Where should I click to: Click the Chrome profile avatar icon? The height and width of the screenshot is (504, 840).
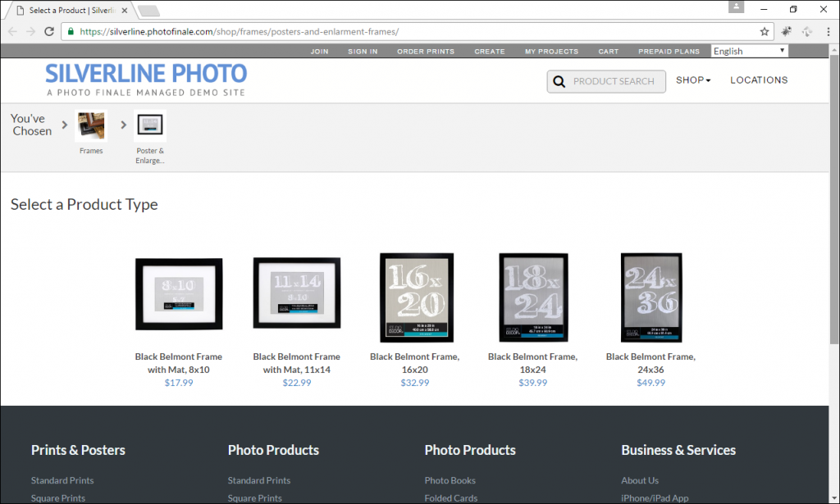coord(736,7)
